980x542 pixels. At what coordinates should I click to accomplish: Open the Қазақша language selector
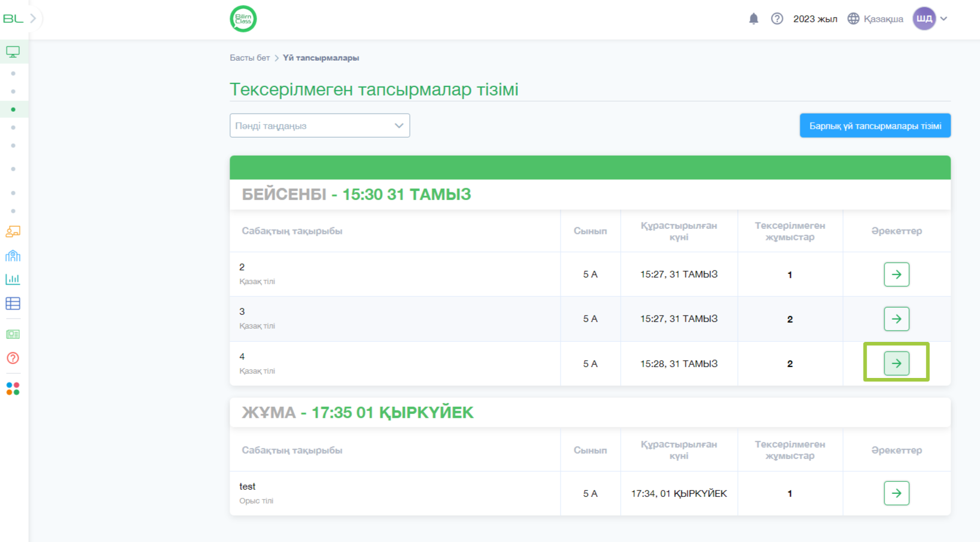[875, 19]
